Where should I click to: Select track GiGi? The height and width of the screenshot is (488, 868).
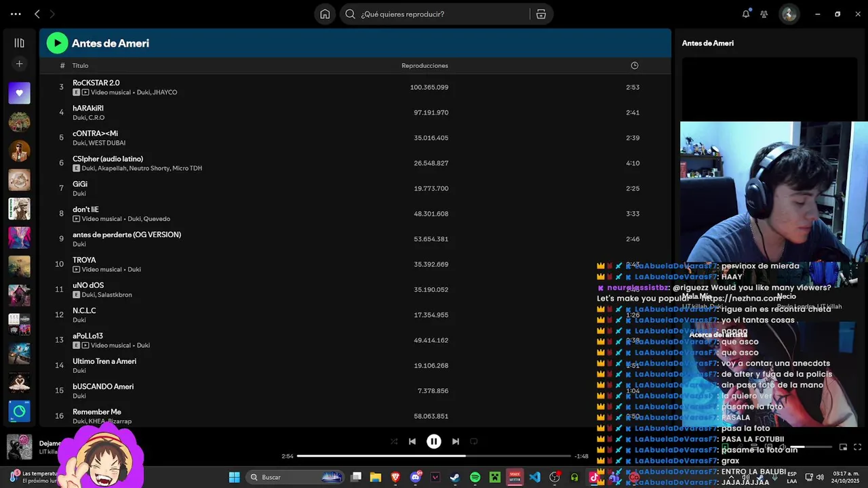(80, 184)
